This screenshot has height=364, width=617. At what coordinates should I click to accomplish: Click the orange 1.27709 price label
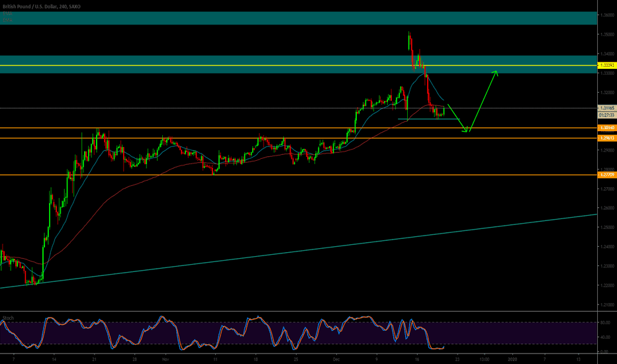tap(606, 175)
